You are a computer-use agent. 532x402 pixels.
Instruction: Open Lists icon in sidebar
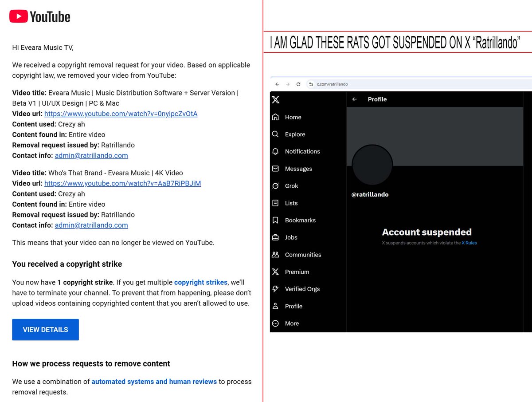point(275,203)
